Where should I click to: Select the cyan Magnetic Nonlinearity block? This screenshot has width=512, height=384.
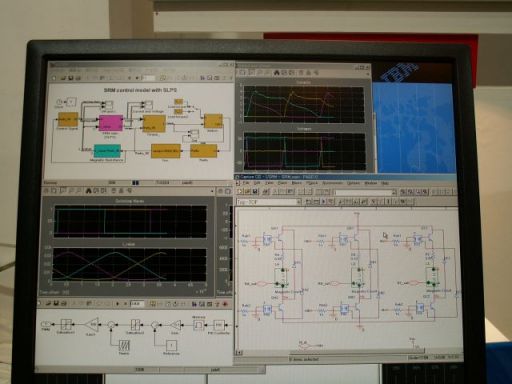pyautogui.click(x=107, y=151)
